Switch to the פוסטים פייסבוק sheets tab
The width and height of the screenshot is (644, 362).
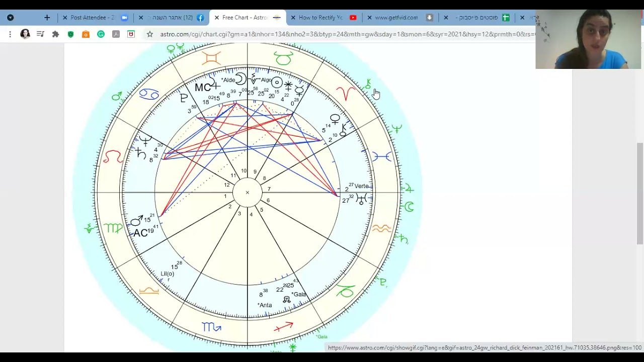(477, 18)
